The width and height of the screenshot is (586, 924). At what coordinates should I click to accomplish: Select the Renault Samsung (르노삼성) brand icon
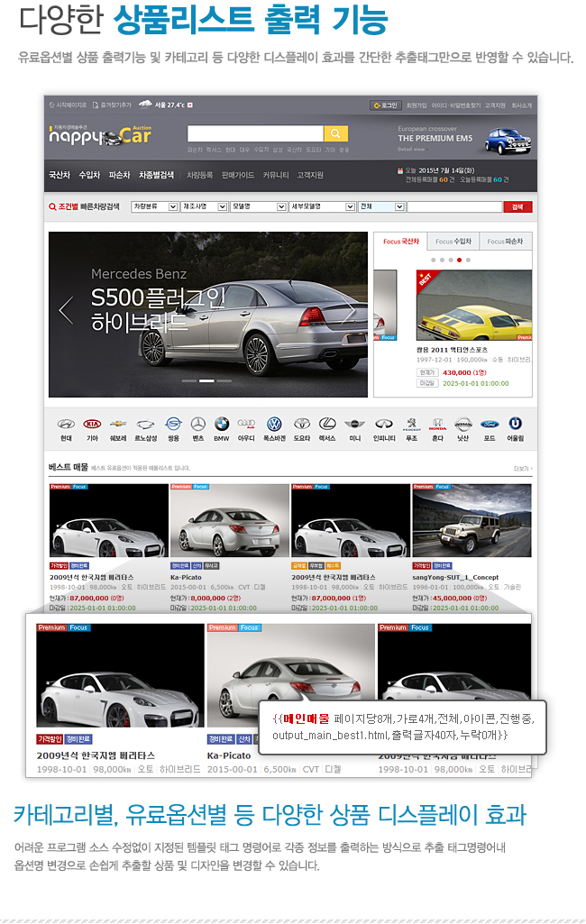pos(145,424)
